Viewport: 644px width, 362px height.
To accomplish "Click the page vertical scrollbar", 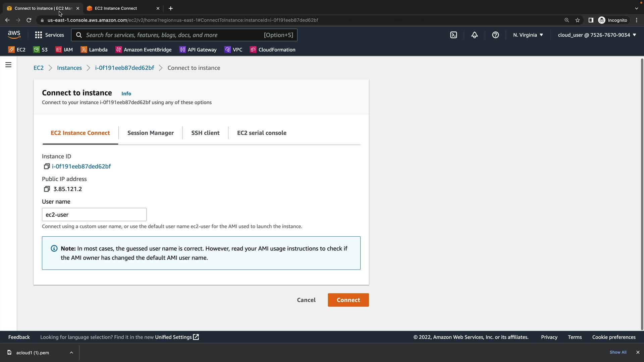I will click(642, 194).
